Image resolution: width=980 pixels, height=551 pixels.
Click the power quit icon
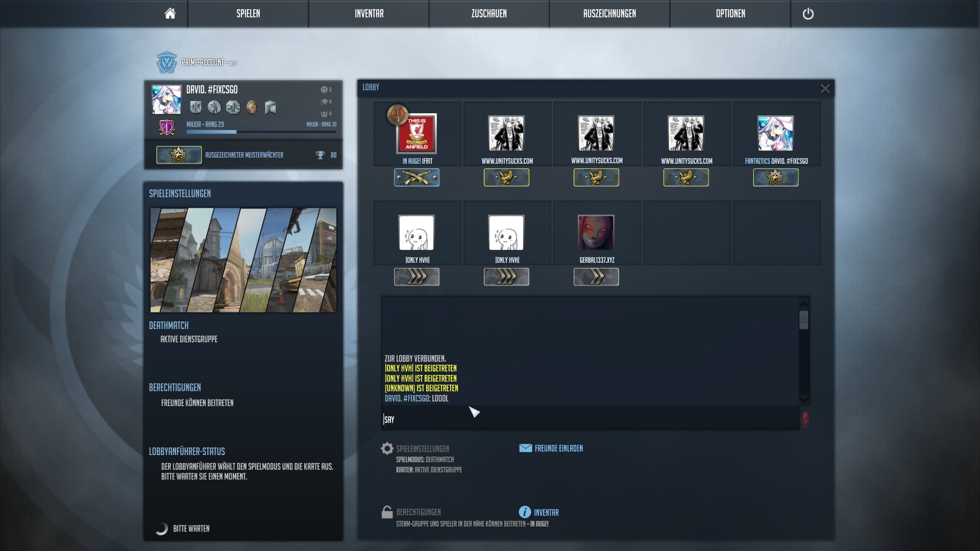[x=808, y=14]
